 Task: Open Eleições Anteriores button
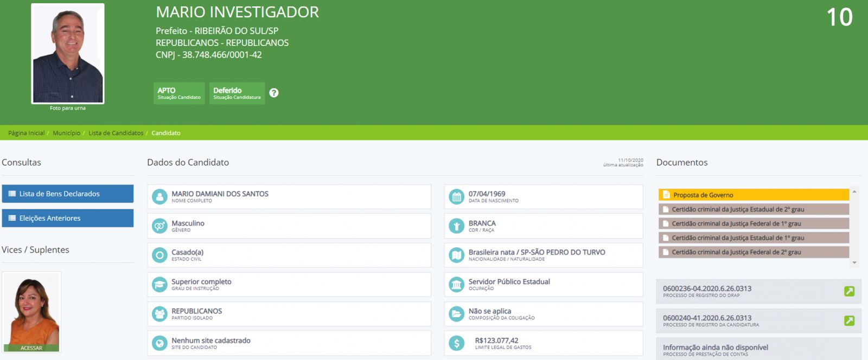pos(68,218)
